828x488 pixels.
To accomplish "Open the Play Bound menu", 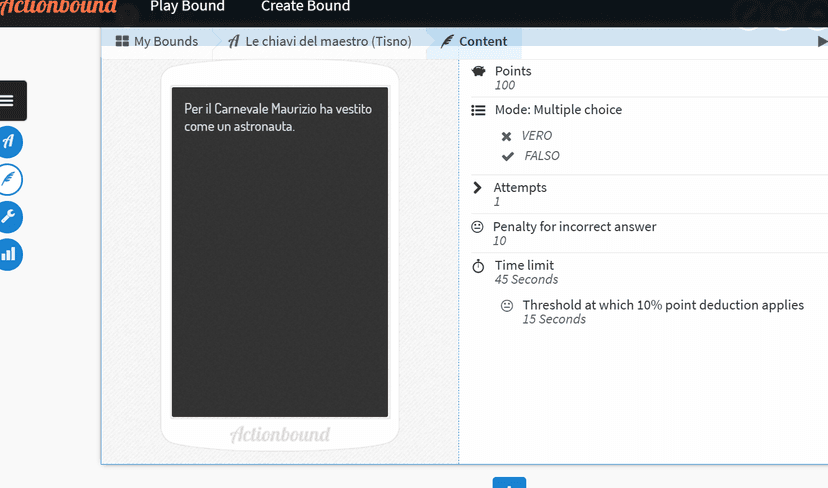I will tap(187, 7).
